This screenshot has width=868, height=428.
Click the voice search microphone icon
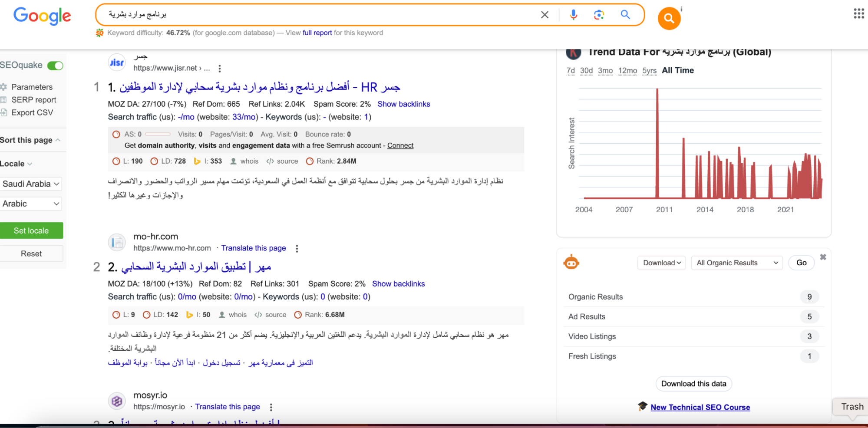click(573, 15)
